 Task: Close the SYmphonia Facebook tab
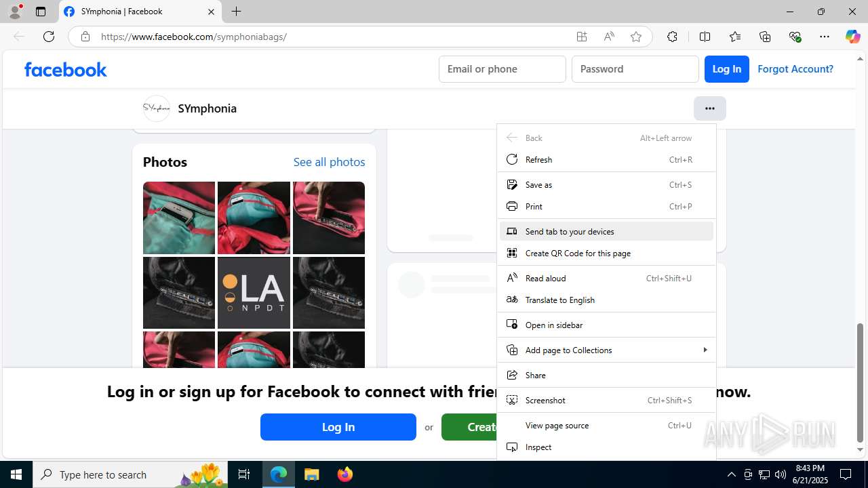[211, 12]
